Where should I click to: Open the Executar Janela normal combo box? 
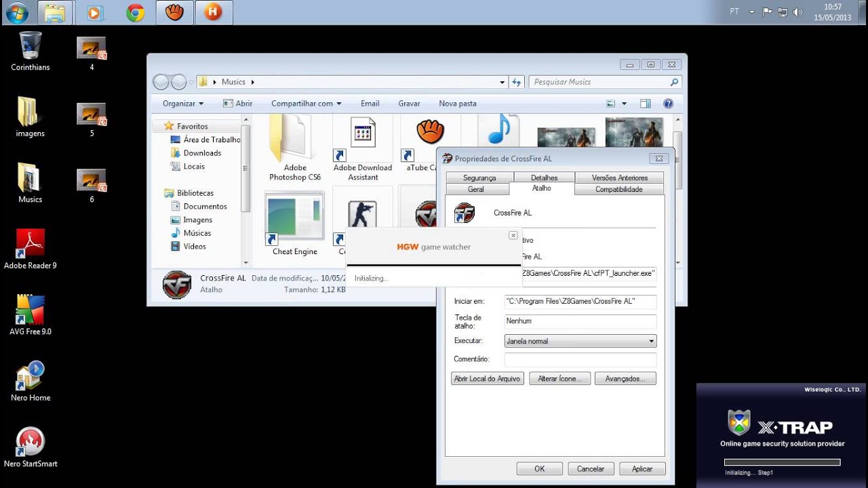(x=580, y=341)
